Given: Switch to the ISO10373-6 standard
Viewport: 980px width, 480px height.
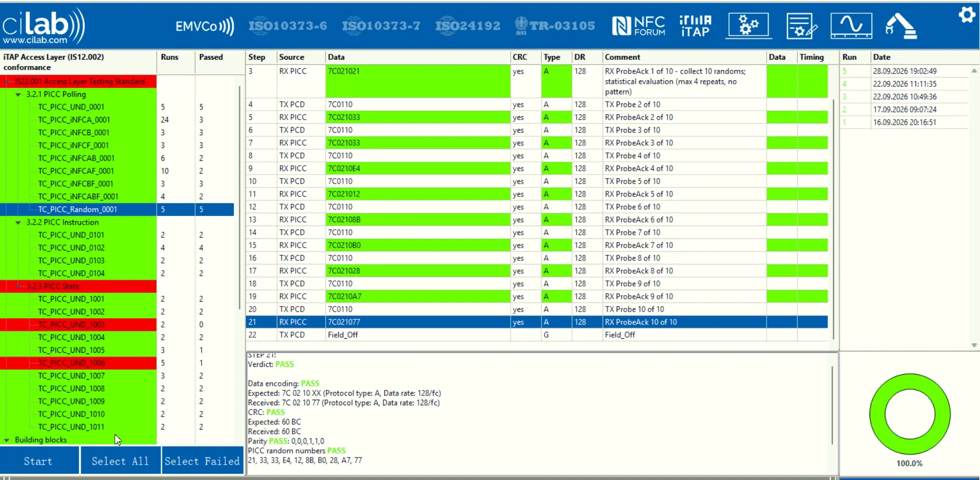Looking at the screenshot, I should 288,26.
